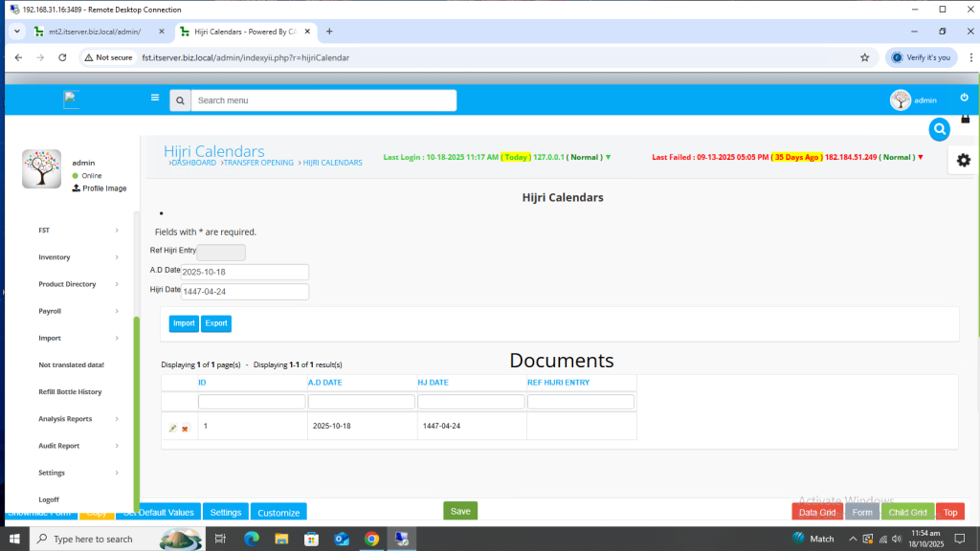980x551 pixels.
Task: Click the power icon next to admin
Action: (964, 98)
